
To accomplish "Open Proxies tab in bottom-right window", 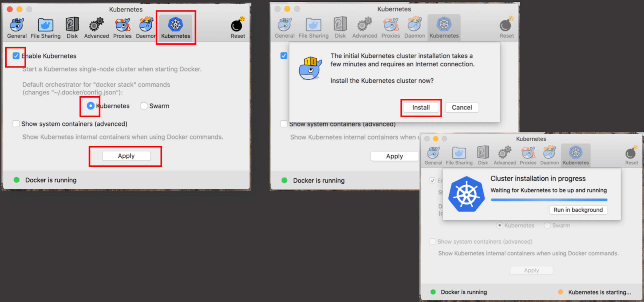I will pyautogui.click(x=528, y=155).
